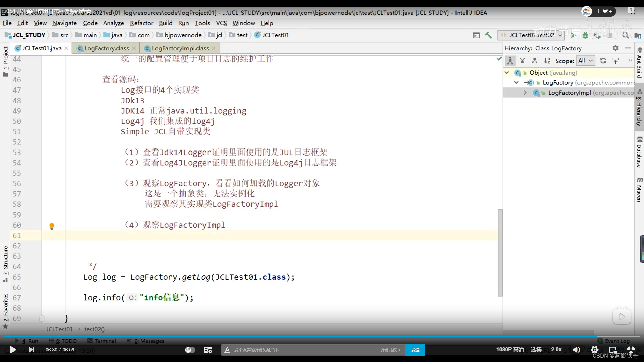Open the Ant Build side panel
This screenshot has height=362, width=644.
click(x=639, y=62)
